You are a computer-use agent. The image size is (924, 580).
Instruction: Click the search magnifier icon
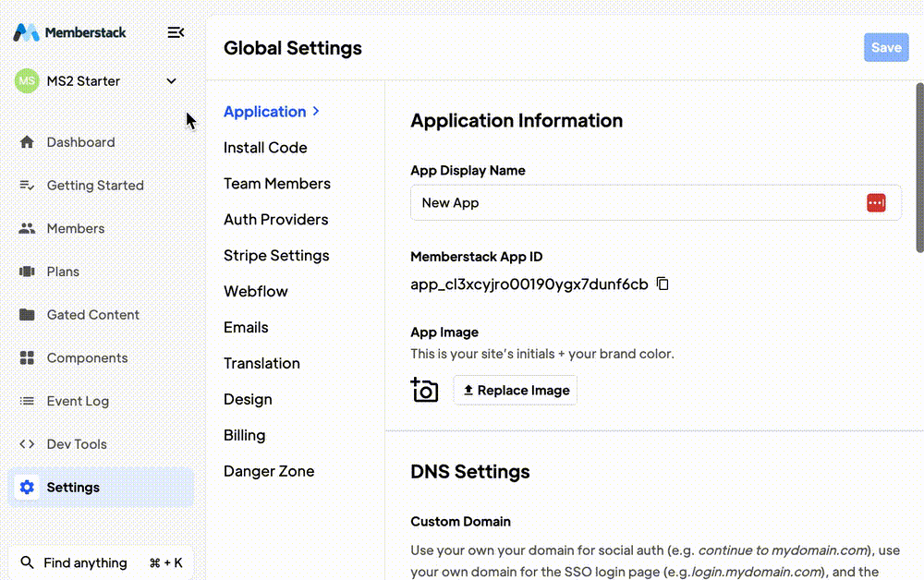click(x=27, y=562)
